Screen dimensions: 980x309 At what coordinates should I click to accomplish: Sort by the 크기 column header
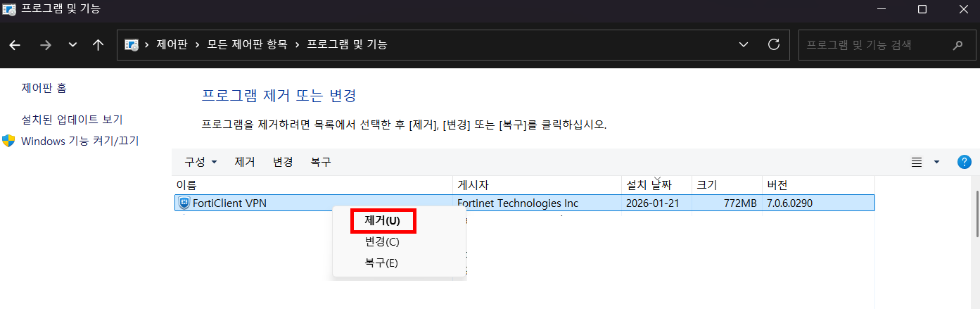(x=727, y=185)
